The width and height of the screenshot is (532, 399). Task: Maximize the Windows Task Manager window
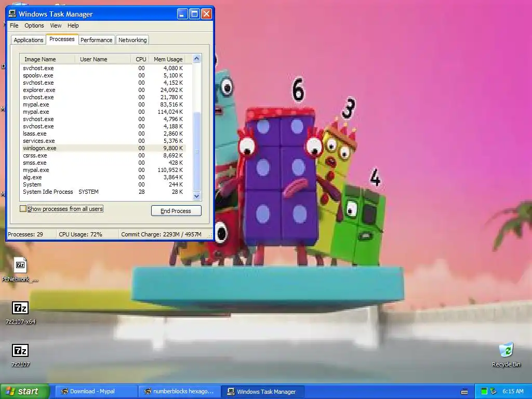[x=194, y=14]
